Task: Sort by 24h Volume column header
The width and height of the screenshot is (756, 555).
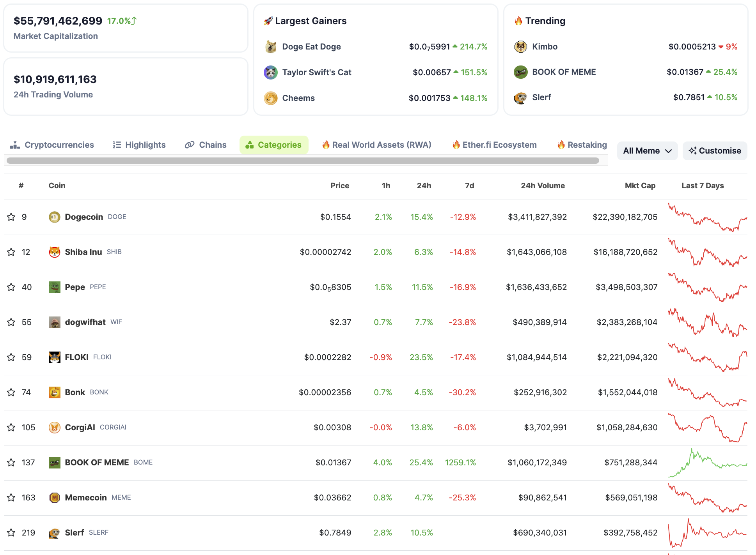Action: pos(543,186)
